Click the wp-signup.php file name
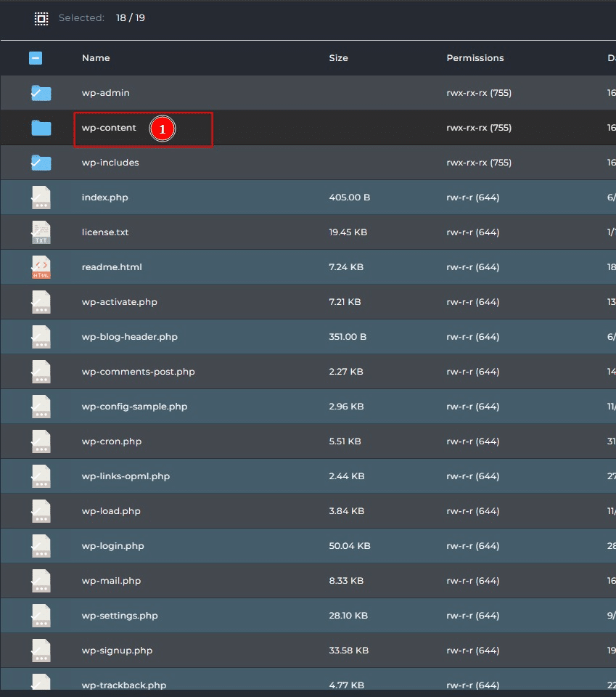This screenshot has height=697, width=616. click(117, 651)
